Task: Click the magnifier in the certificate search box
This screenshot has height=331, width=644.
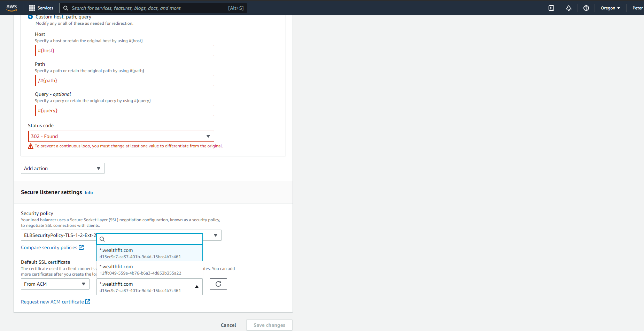Action: click(102, 239)
